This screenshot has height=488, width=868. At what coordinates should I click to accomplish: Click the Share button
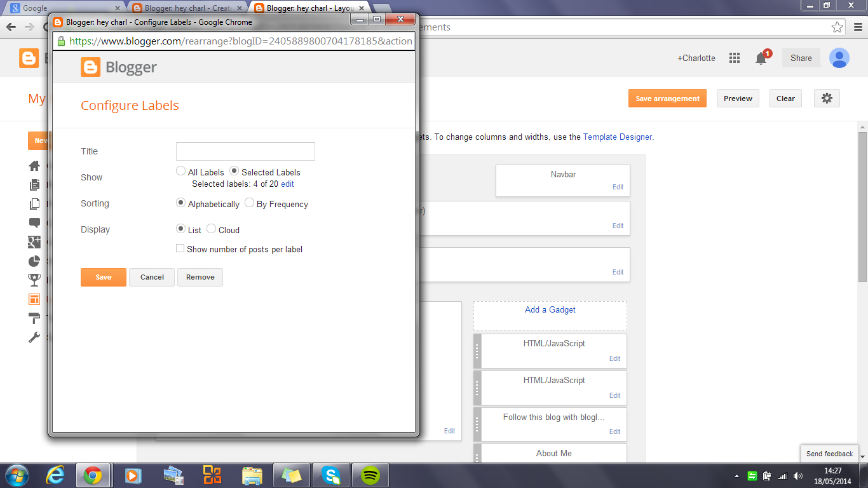801,58
